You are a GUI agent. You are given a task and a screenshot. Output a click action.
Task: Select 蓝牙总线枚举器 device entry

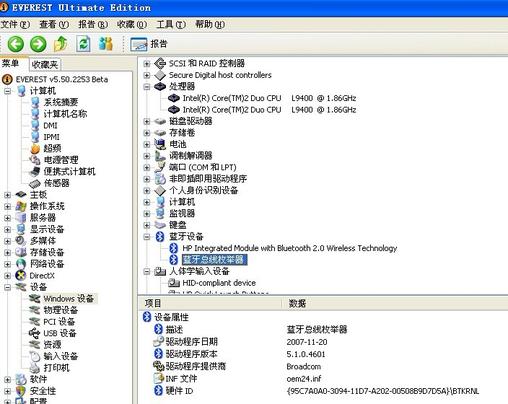click(214, 260)
